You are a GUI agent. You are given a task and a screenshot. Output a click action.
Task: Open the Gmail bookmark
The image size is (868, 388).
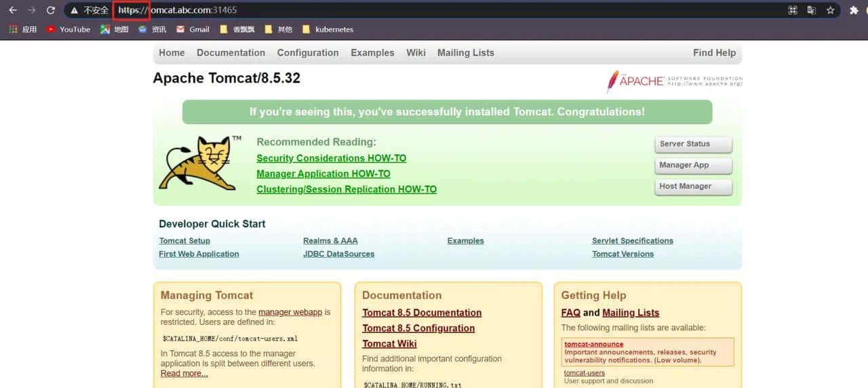click(193, 29)
